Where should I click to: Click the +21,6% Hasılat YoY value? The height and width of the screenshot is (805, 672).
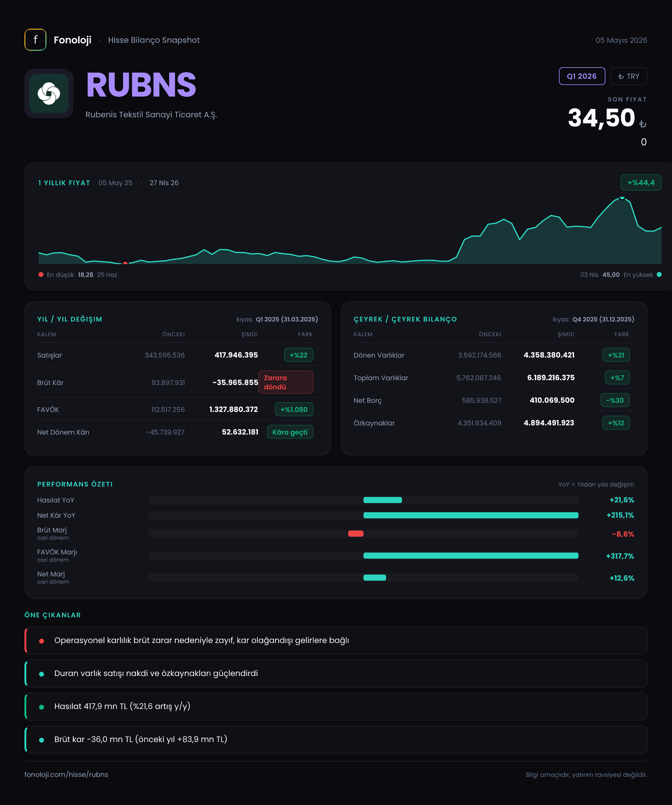point(622,500)
